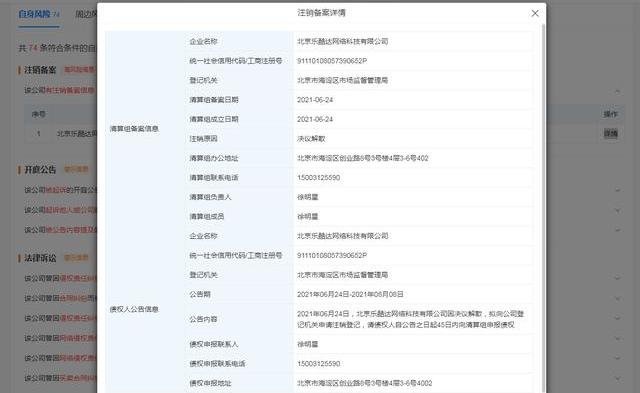Click the orange badge beside 法律诉讼 heading

point(76,258)
